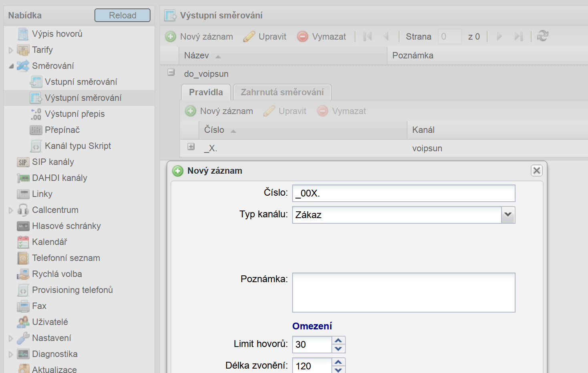Select the Pravidla tab

[x=206, y=92]
